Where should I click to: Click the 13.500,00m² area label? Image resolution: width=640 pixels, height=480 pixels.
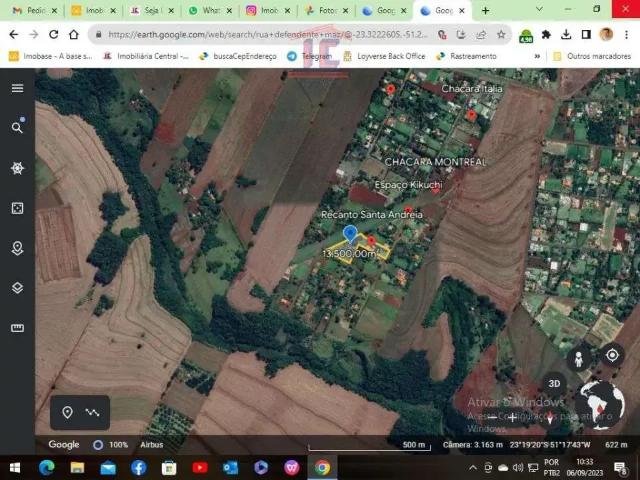tap(349, 253)
